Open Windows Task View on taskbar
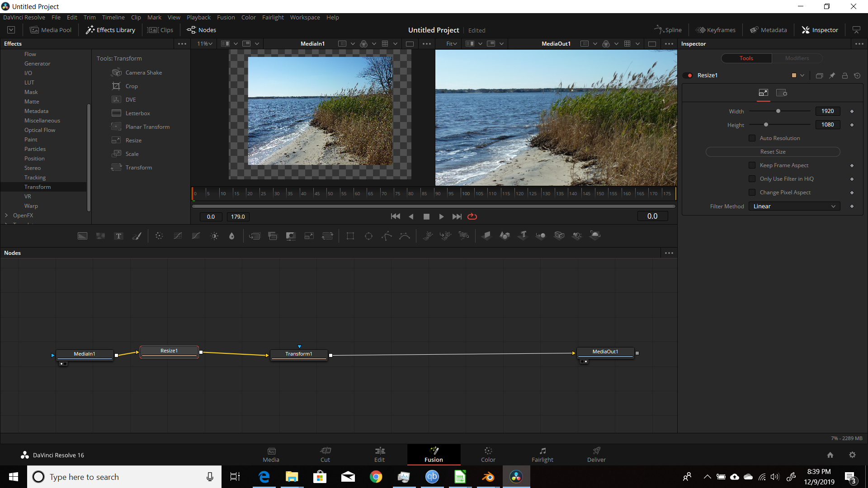The image size is (868, 488). [235, 477]
